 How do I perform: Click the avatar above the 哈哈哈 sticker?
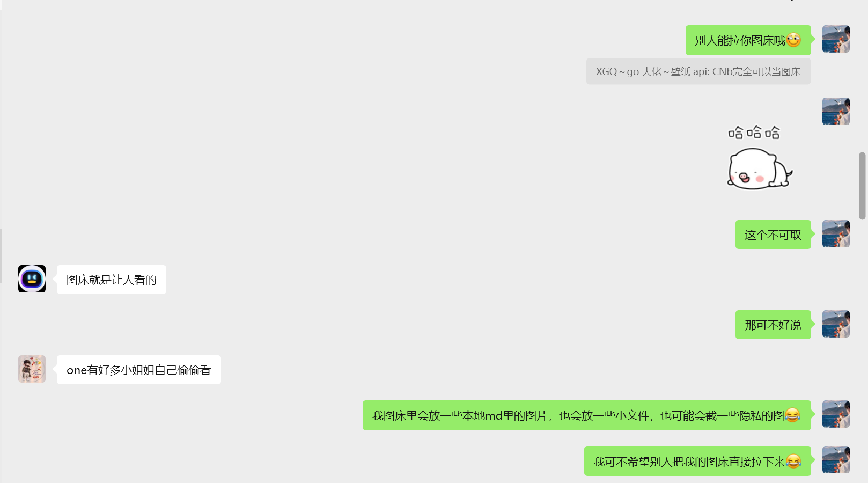coord(836,111)
